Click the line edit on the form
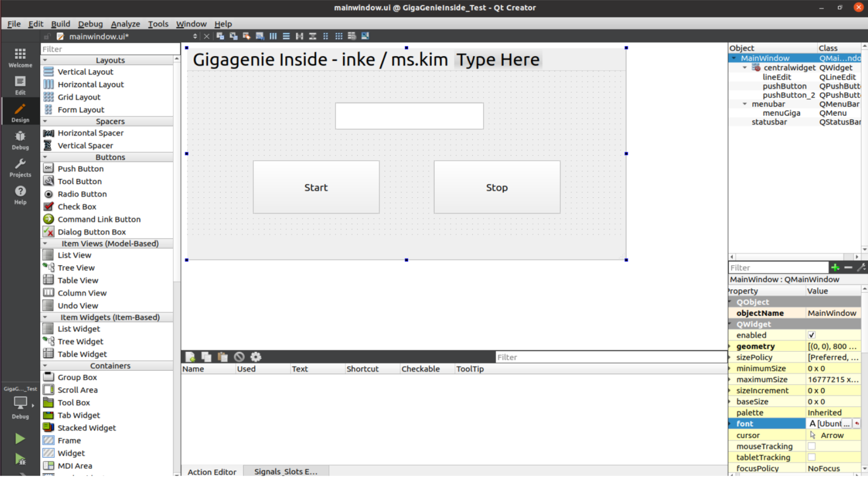The width and height of the screenshot is (868, 477). click(x=409, y=116)
